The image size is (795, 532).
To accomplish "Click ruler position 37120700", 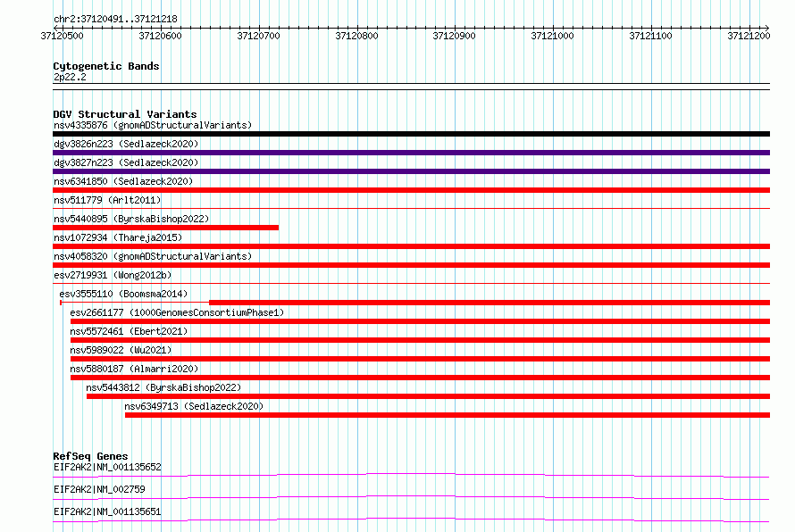I will 258,36.
